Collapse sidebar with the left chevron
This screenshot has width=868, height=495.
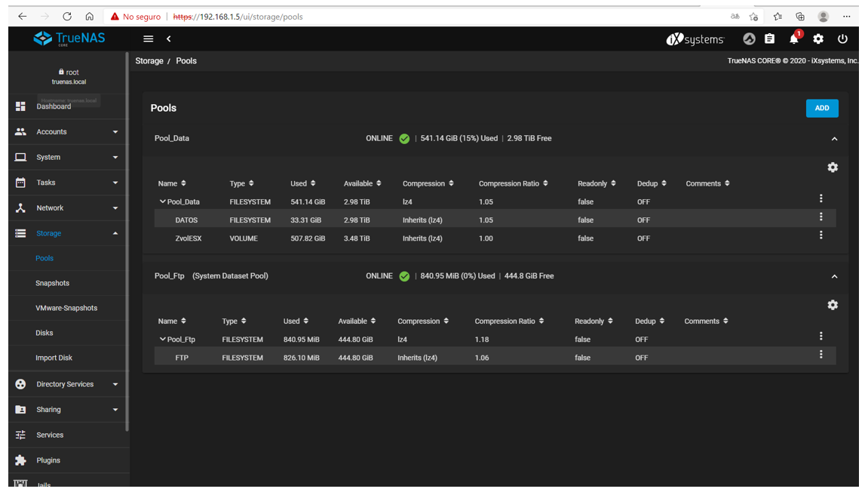point(169,38)
